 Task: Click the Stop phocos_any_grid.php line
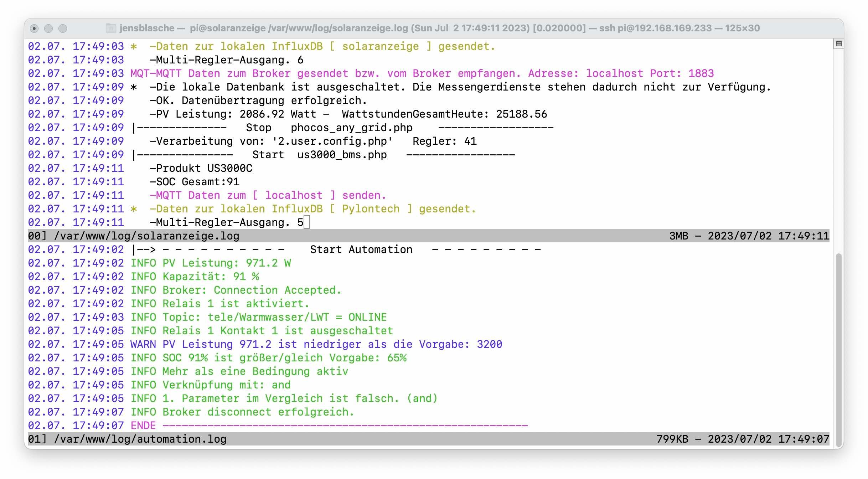point(329,128)
